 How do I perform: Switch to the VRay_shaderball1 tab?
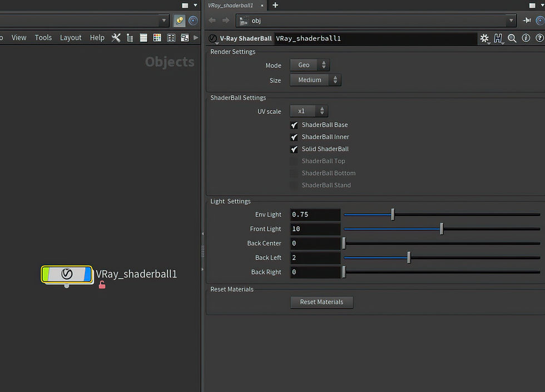click(231, 6)
